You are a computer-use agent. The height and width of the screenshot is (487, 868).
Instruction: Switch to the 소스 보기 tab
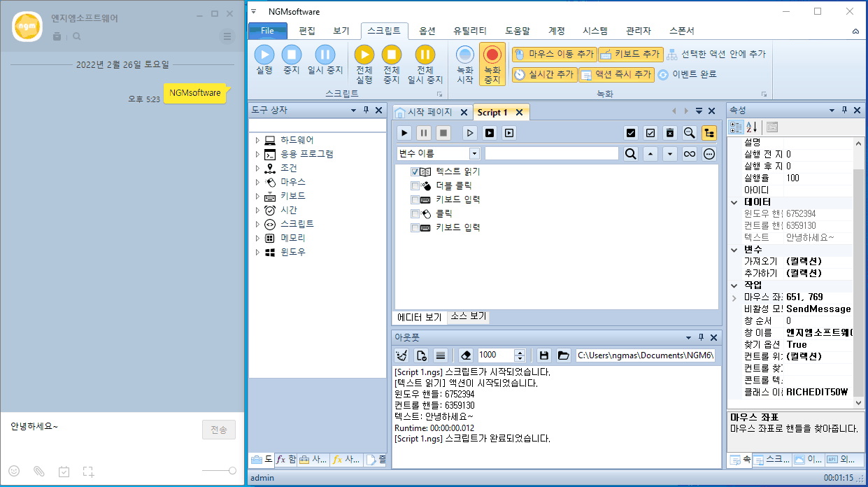(468, 317)
